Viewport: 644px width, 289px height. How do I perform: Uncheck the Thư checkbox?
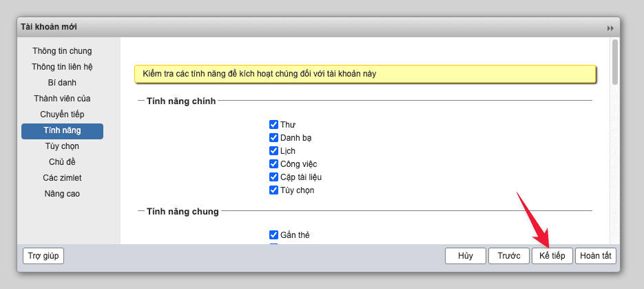tap(273, 125)
